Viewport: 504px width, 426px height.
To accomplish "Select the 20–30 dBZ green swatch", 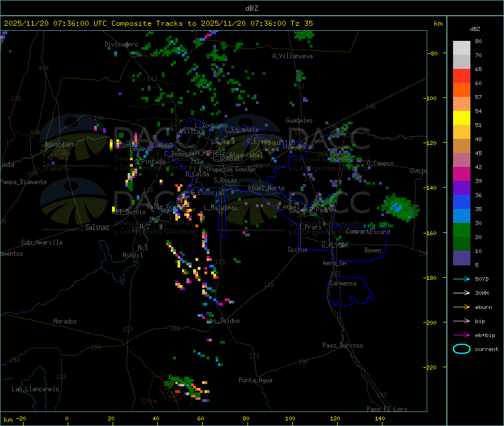I will (x=461, y=230).
